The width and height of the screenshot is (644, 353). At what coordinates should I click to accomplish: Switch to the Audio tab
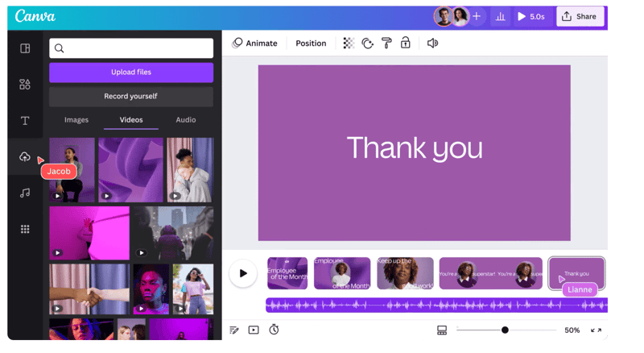coord(186,120)
